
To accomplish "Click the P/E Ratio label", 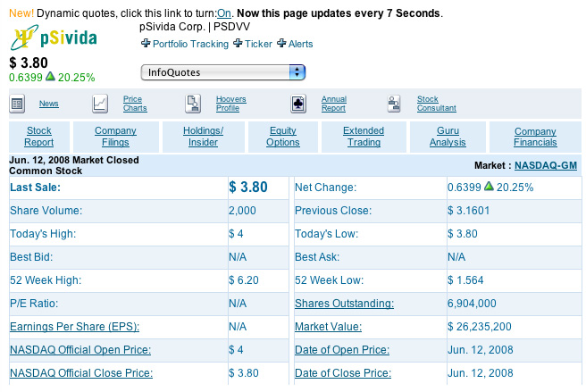I will click(34, 304).
